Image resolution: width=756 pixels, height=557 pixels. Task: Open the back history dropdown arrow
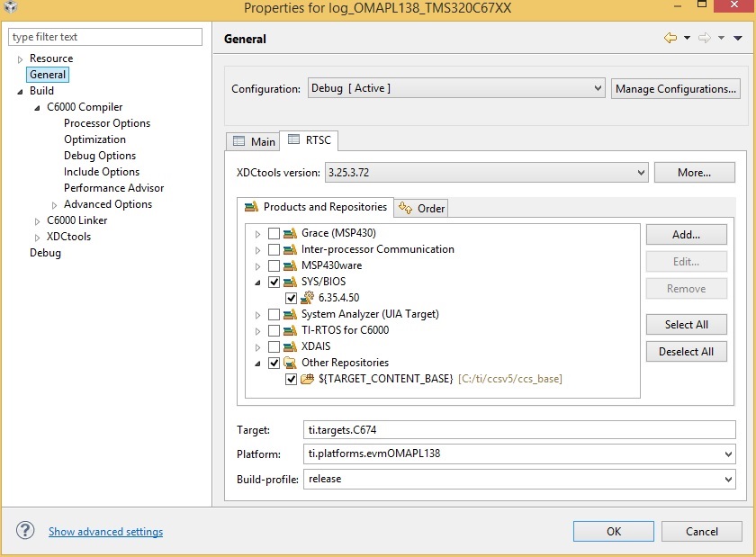[x=687, y=38]
